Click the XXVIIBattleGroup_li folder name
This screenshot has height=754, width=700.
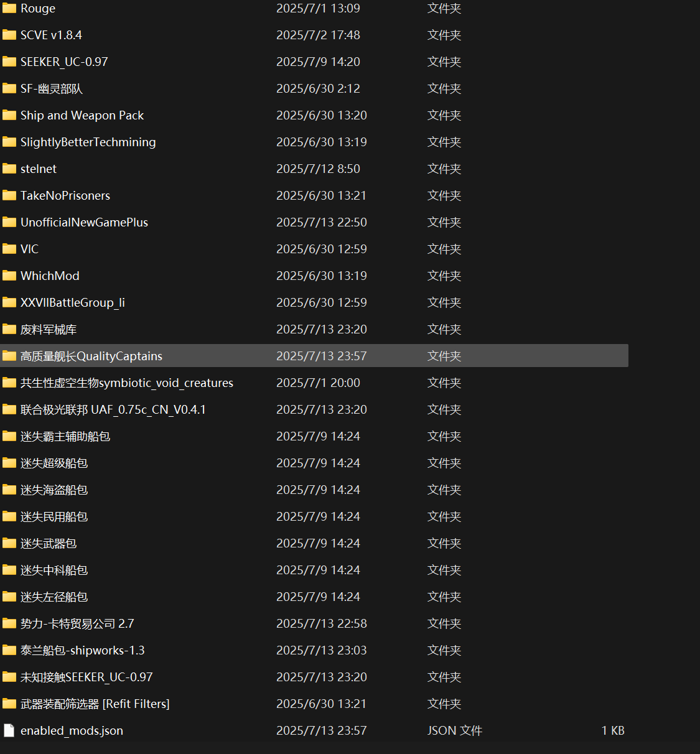tap(73, 302)
